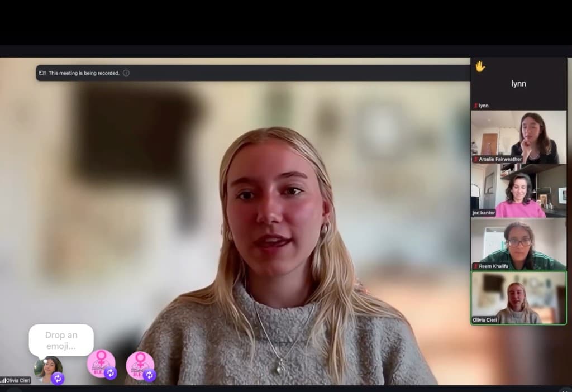
Task: Click the muted mic icon beside lynn
Action: (x=476, y=106)
